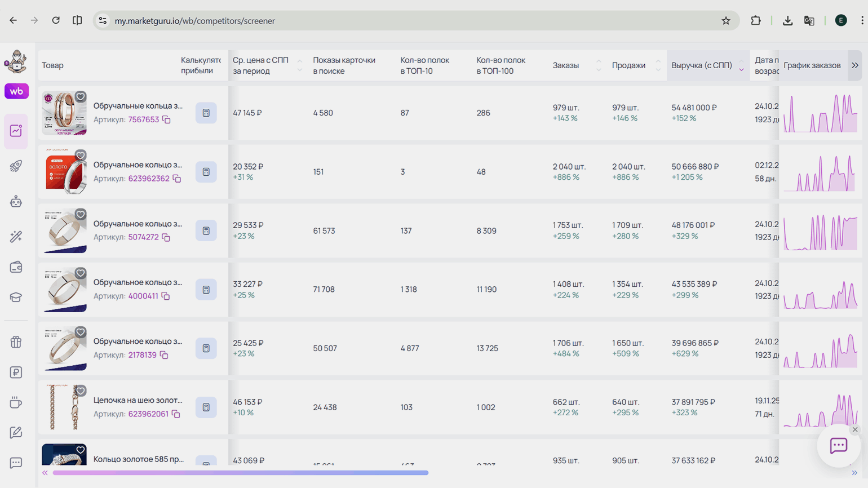
Task: Open article link 4000411
Action: point(143,296)
